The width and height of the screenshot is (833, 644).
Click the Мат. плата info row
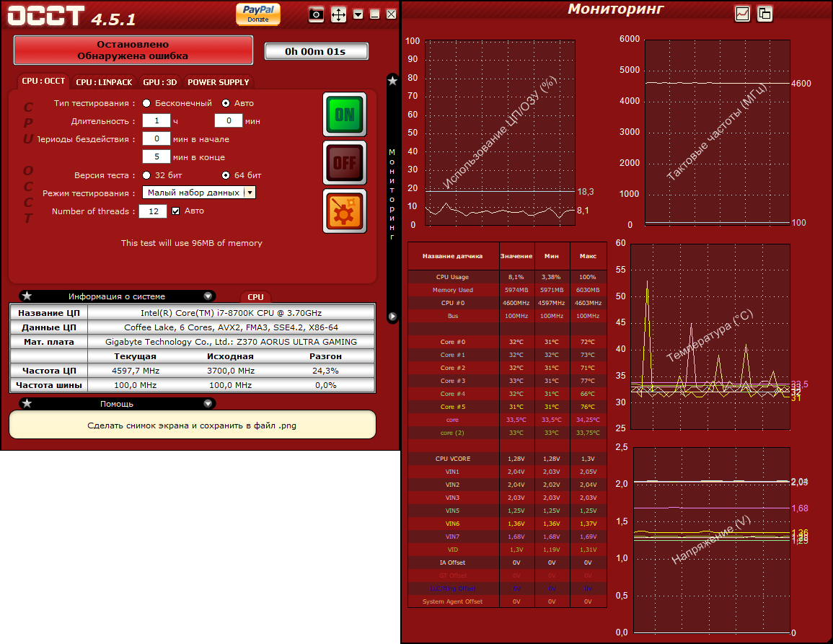[x=193, y=342]
